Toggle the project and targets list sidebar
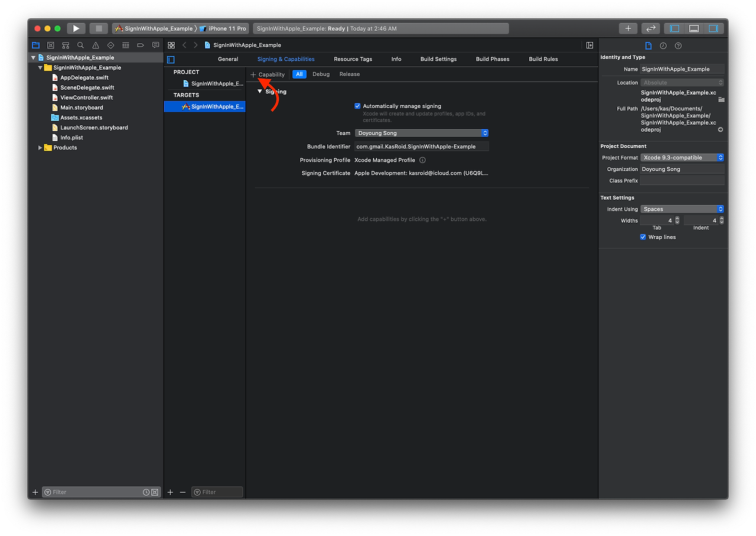 [x=171, y=59]
